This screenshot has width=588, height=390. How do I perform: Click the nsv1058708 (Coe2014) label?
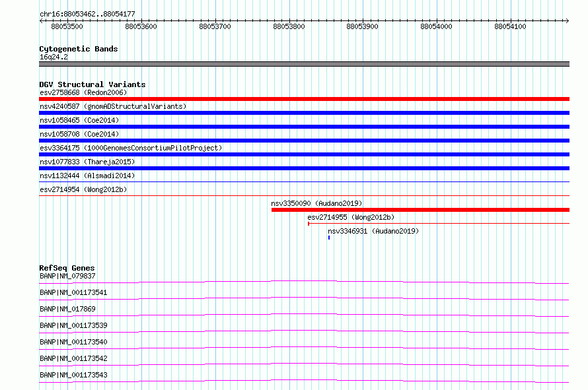point(79,134)
